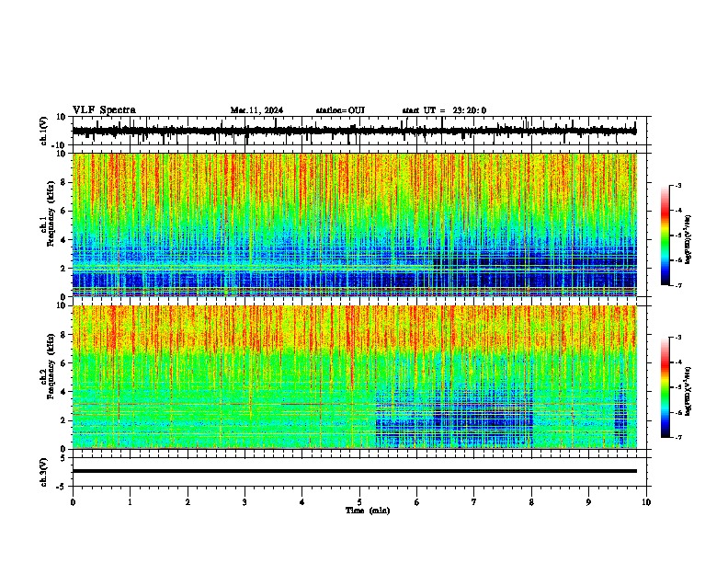Viewport: 728px width, 563px height.
Task: Click the ch.1 spectrogram color scale bar
Action: 665,236
